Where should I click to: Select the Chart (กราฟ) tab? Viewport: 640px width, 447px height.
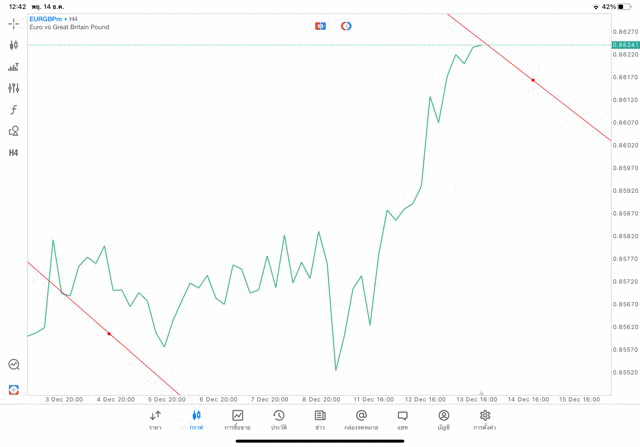coord(196,419)
